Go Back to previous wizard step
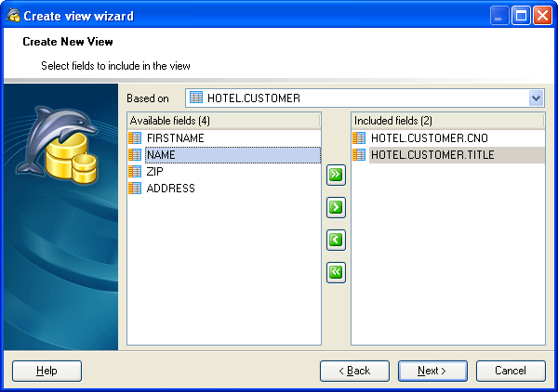 click(x=354, y=371)
